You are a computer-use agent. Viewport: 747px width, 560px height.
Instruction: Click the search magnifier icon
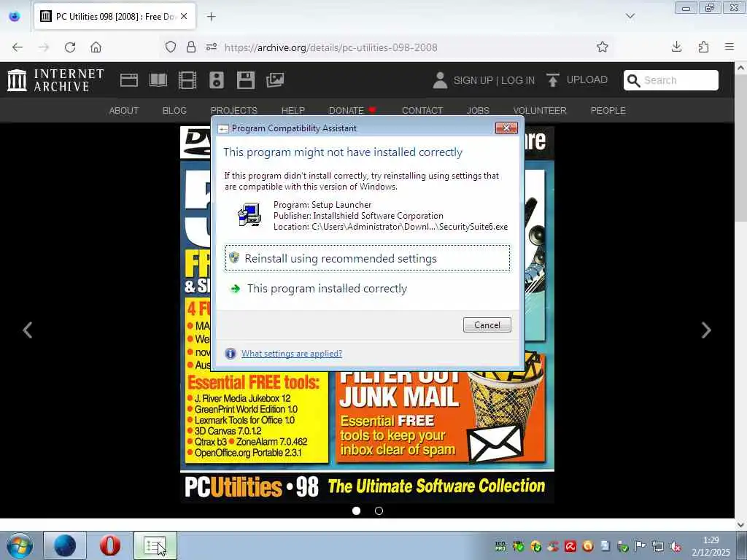633,80
